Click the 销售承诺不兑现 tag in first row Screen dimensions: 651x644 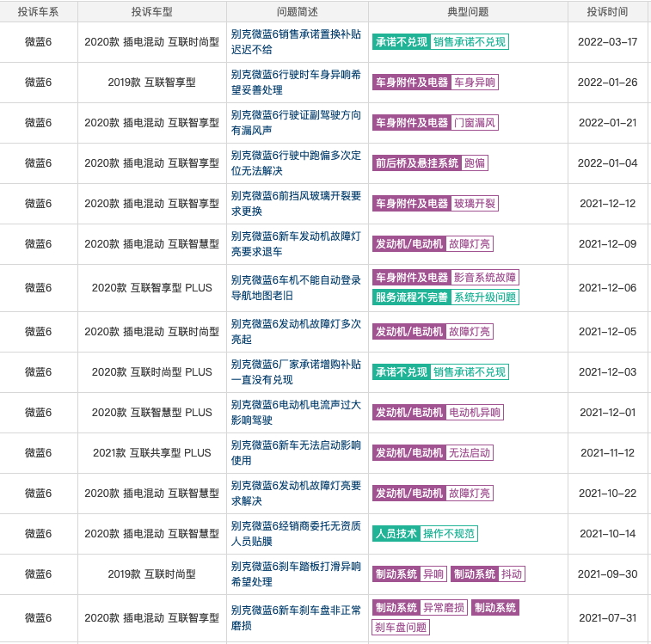[x=470, y=42]
